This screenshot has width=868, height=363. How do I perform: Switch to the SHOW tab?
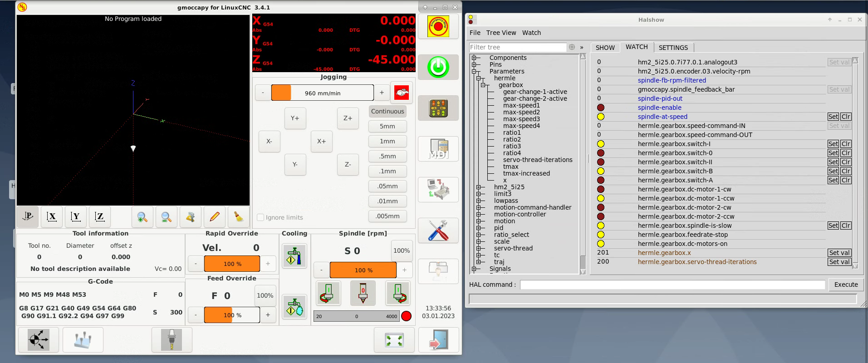pos(605,48)
